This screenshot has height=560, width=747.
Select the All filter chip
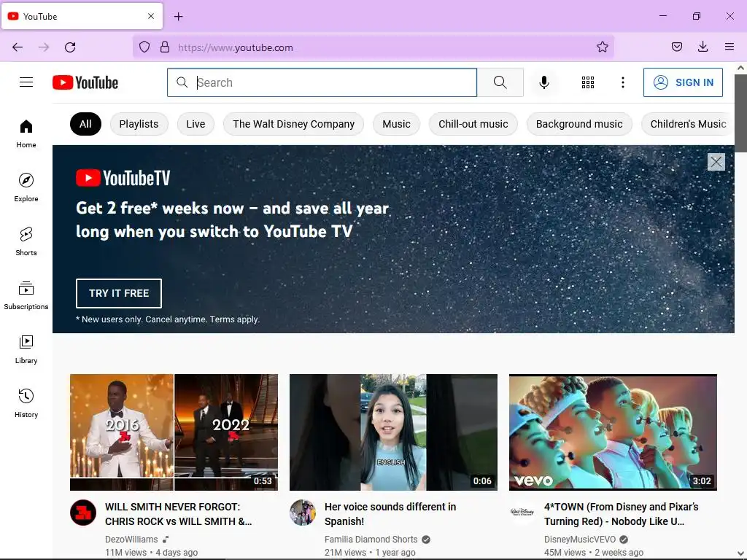(x=86, y=124)
